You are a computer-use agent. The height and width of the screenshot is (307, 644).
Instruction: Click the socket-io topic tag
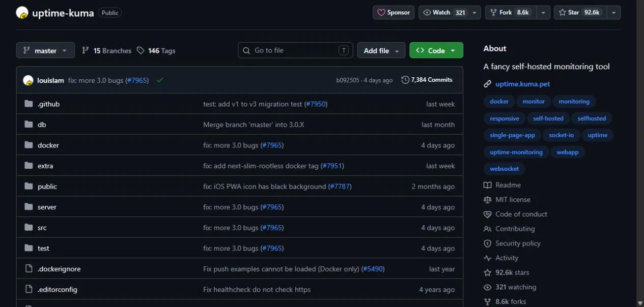[561, 135]
